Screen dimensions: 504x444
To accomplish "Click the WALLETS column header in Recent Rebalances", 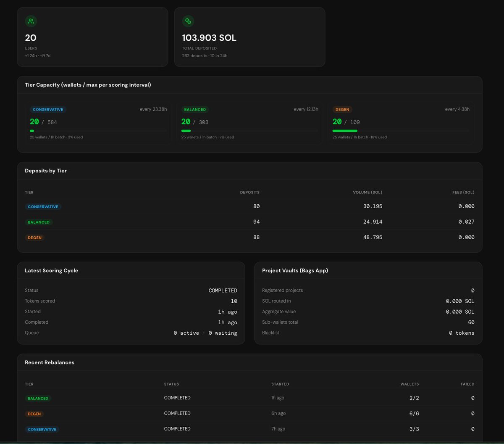I will [409, 384].
